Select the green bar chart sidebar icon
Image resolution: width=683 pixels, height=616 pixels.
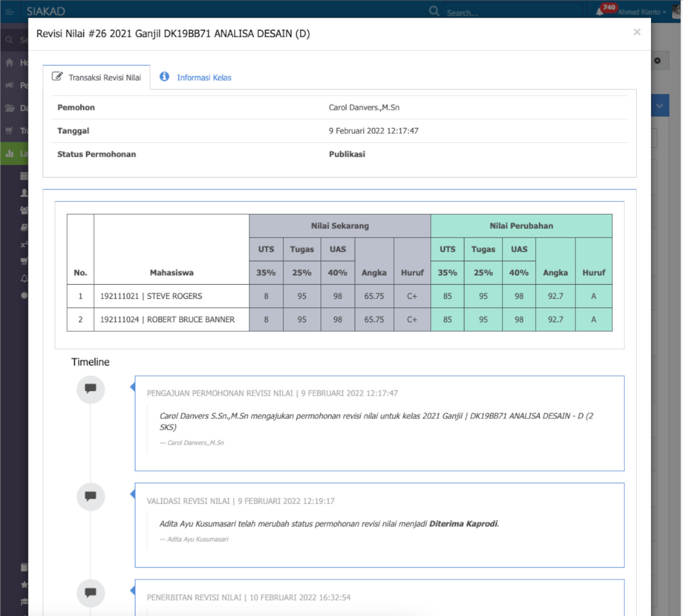[x=10, y=154]
